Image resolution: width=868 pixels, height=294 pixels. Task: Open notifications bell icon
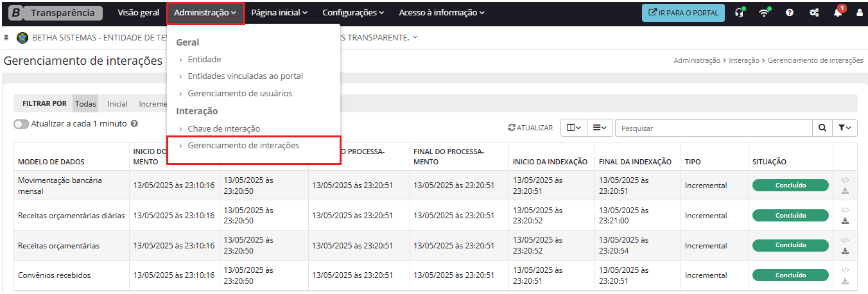click(838, 13)
